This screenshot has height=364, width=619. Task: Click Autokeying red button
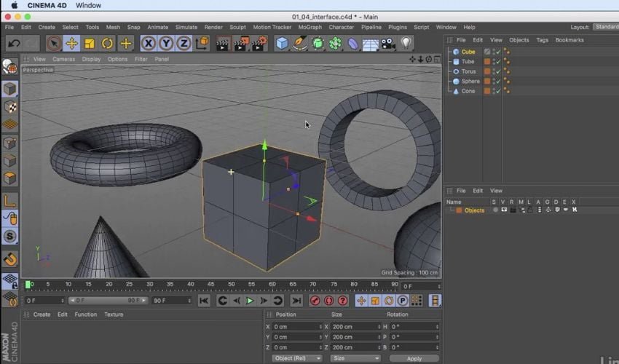pos(328,301)
